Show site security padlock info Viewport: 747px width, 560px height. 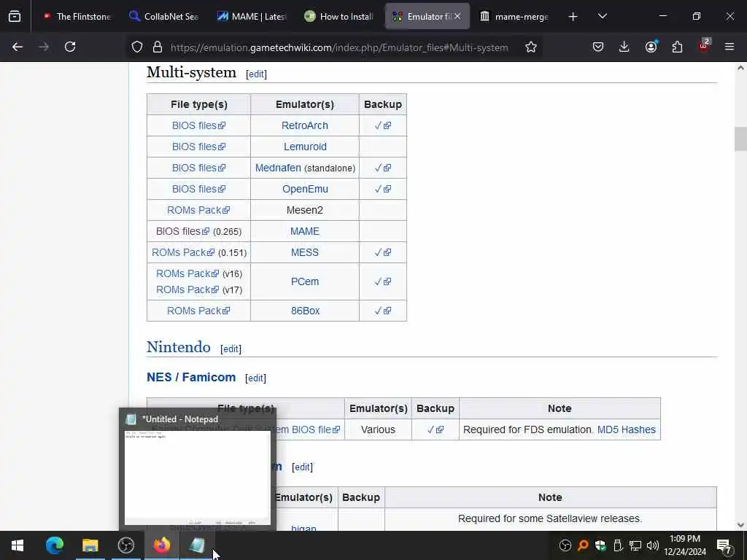coord(158,47)
